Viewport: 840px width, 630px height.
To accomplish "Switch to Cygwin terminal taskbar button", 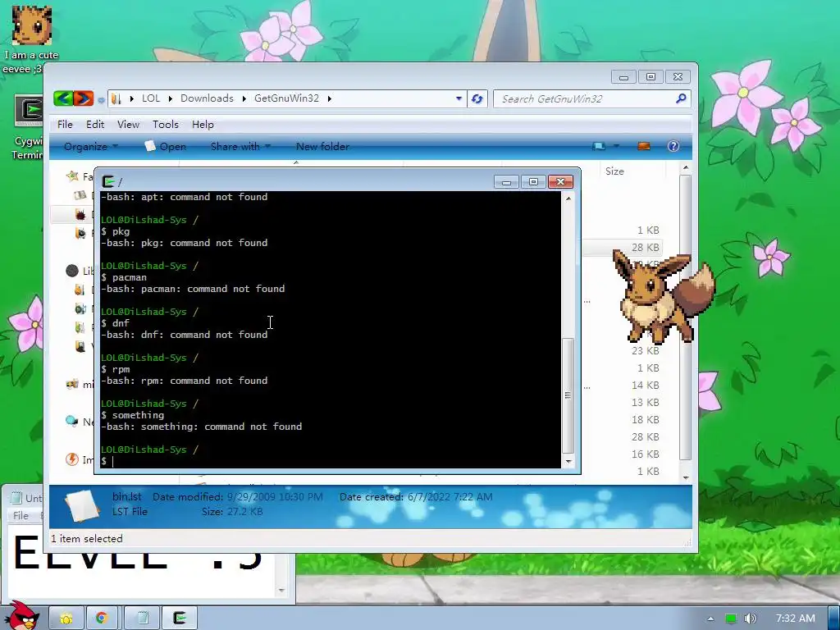I will [180, 619].
